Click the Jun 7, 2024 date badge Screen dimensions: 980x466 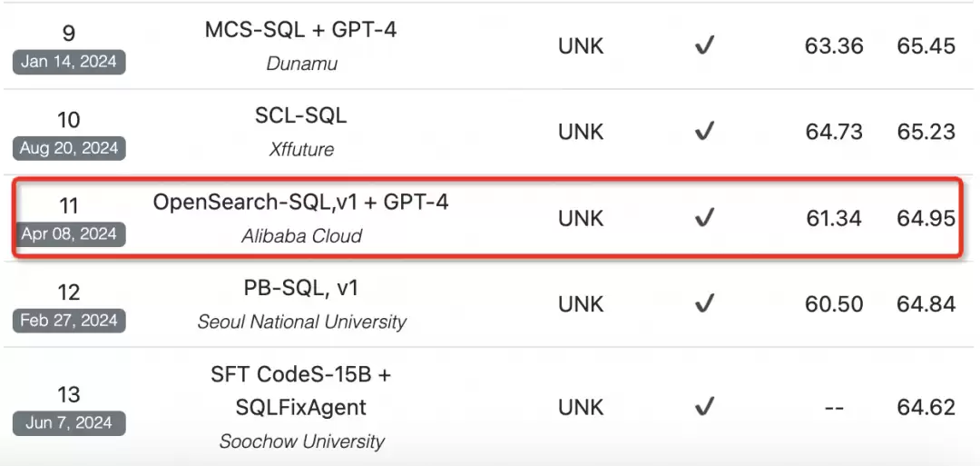coord(69,422)
